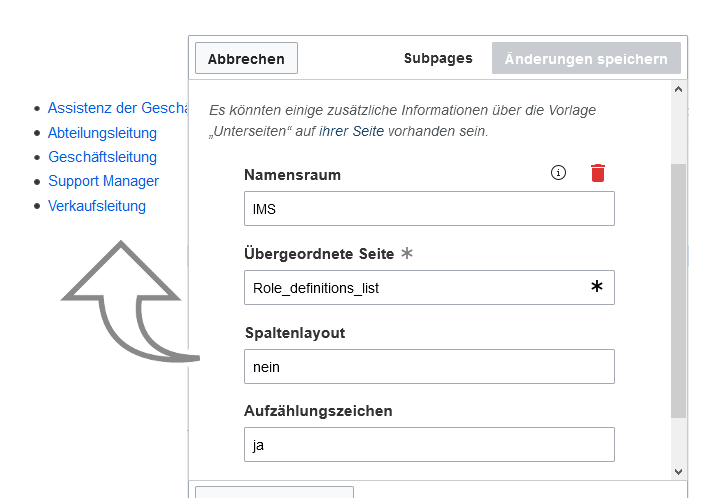Click the Spaltenlayout field showing nein
Image resolution: width=702 pixels, height=498 pixels.
(x=429, y=366)
